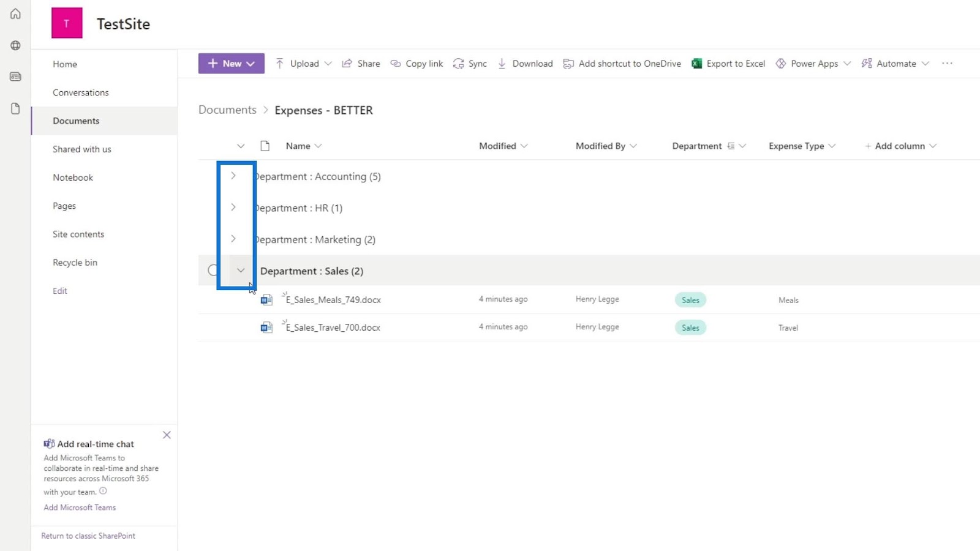Open file E_Sales_Meals_749.docx
The height and width of the screenshot is (551, 980).
[333, 299]
